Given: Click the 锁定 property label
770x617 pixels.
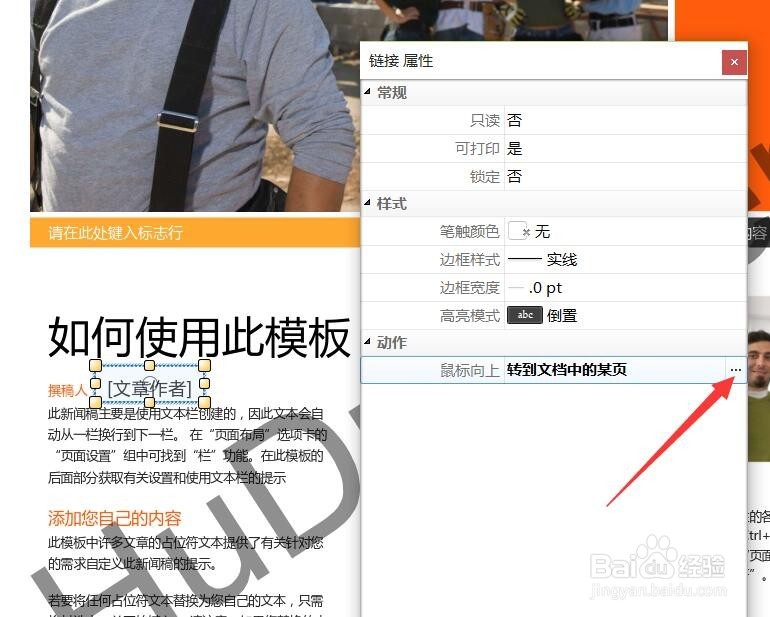Looking at the screenshot, I should pos(485,176).
